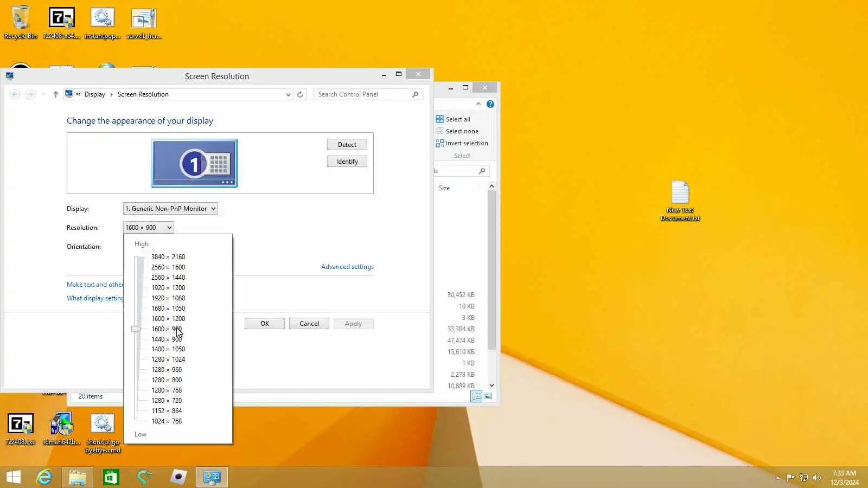Click Select all label in File Explorer
868x488 pixels.
click(458, 119)
